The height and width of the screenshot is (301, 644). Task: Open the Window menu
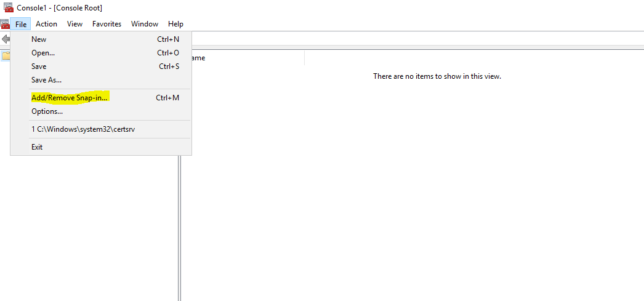144,24
